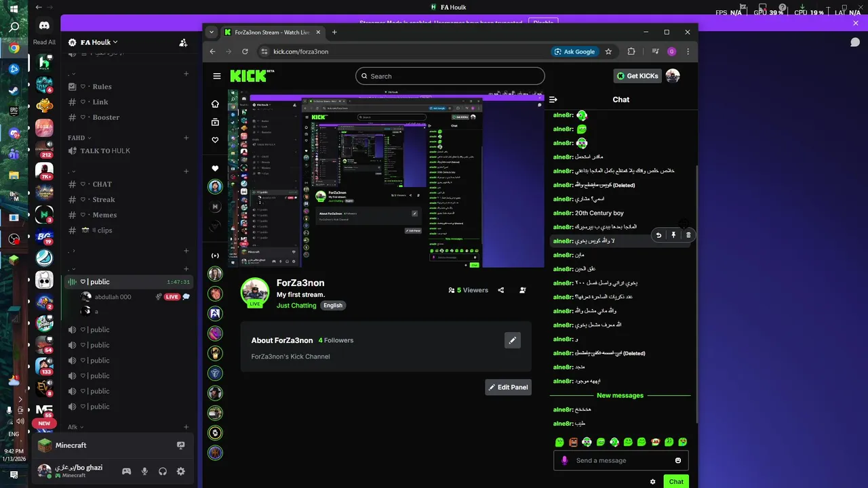Invite people to FA Houlk server
Image resolution: width=868 pixels, height=488 pixels.
(183, 42)
